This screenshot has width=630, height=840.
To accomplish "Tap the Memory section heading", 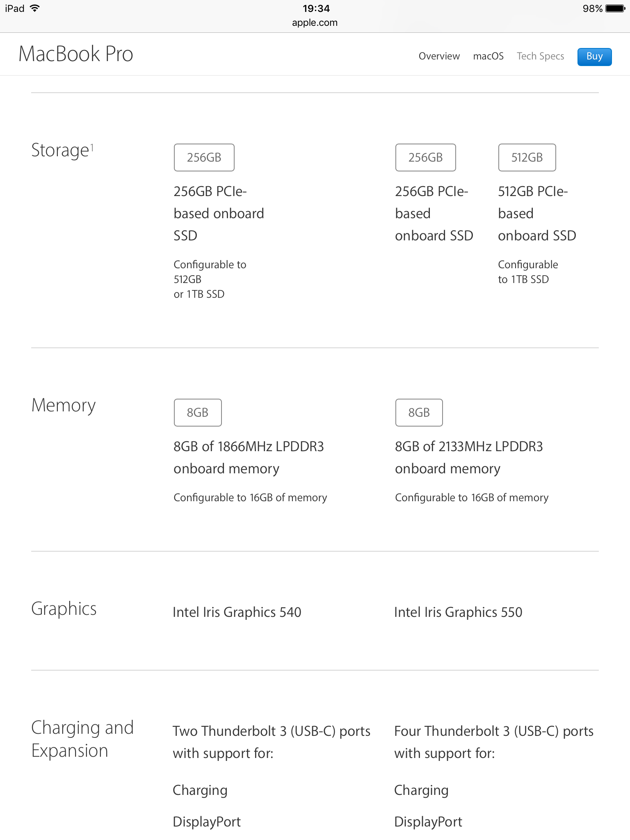I will pyautogui.click(x=64, y=405).
